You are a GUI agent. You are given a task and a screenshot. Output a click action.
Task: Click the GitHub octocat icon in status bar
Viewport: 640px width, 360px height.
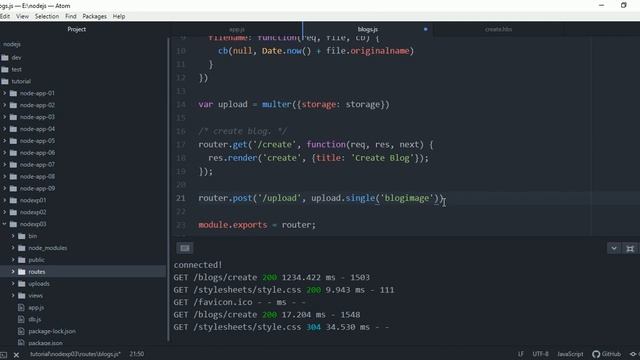point(596,354)
